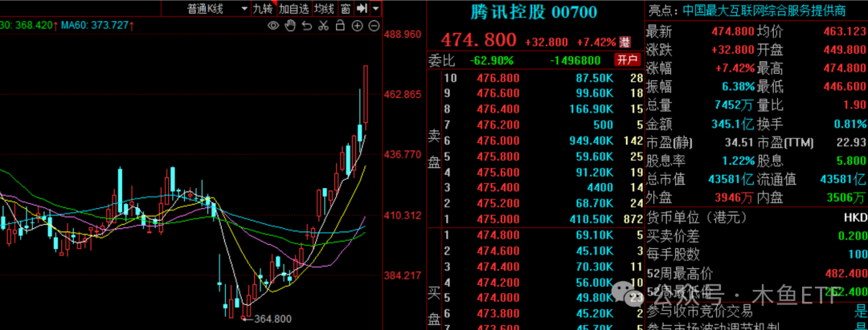Zoom out with the minus circle icon

tap(374, 26)
